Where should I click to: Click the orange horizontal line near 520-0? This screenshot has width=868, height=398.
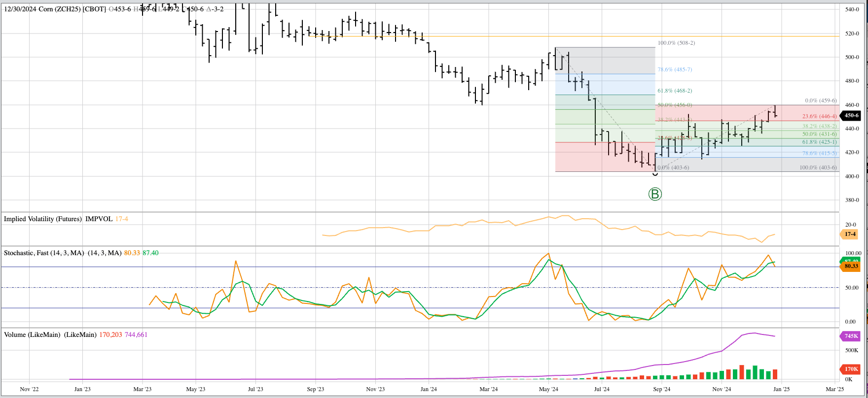pos(493,36)
